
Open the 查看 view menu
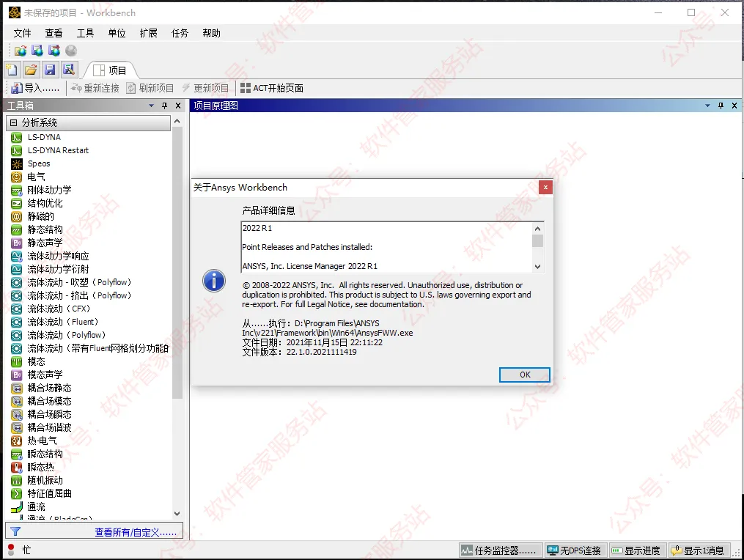point(54,33)
